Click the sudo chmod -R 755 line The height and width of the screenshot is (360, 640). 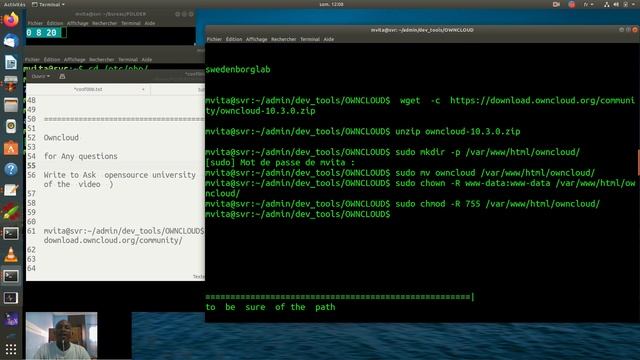coord(402,204)
